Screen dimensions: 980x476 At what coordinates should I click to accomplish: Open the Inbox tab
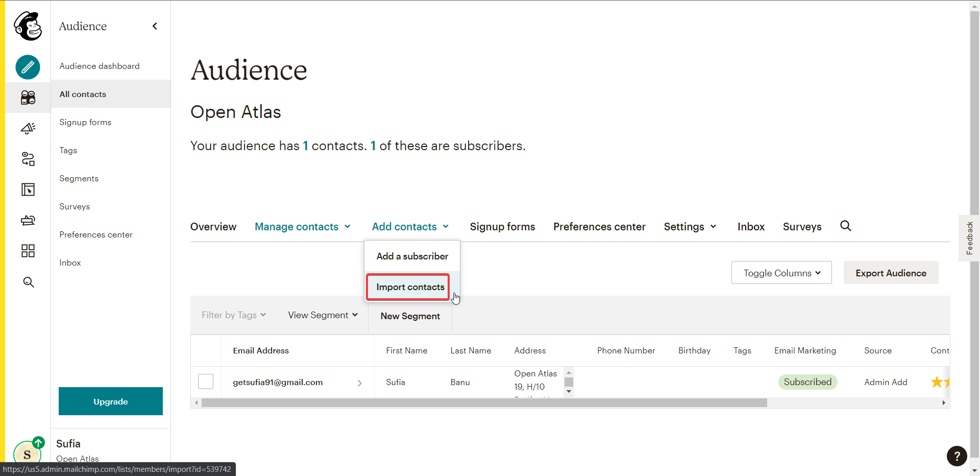pos(751,227)
